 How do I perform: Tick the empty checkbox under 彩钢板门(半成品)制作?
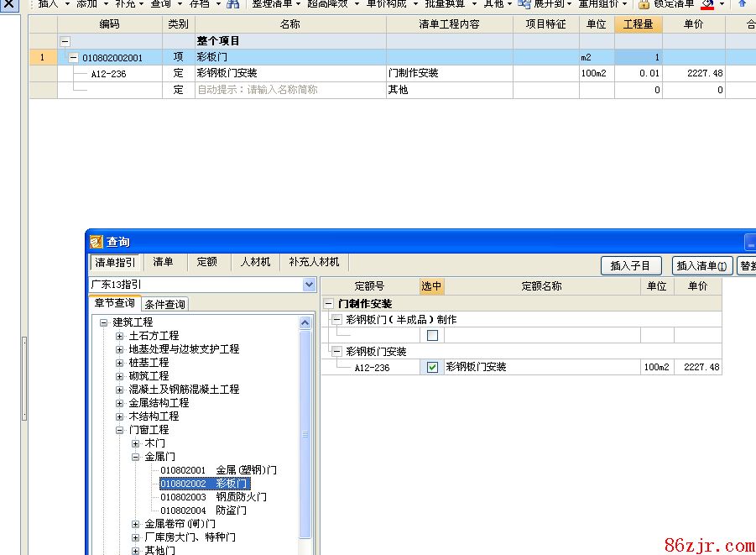(433, 335)
